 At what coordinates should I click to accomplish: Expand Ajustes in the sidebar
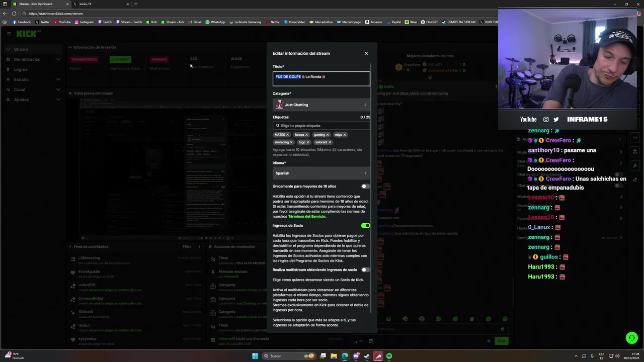point(33,100)
